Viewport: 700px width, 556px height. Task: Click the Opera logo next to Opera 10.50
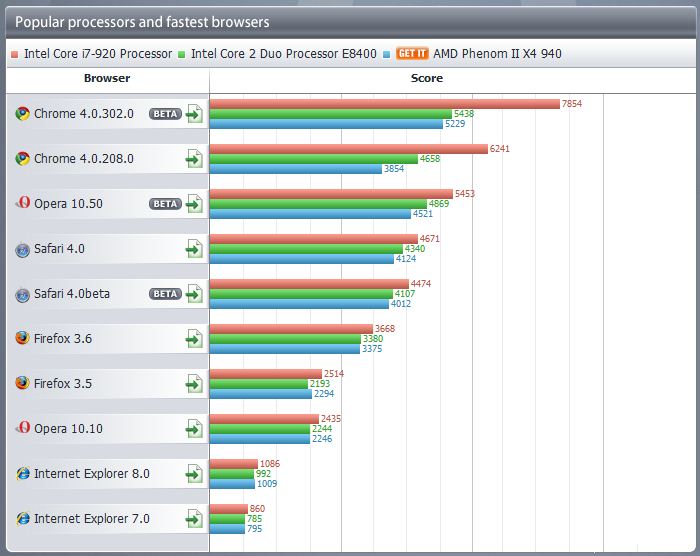(x=22, y=204)
